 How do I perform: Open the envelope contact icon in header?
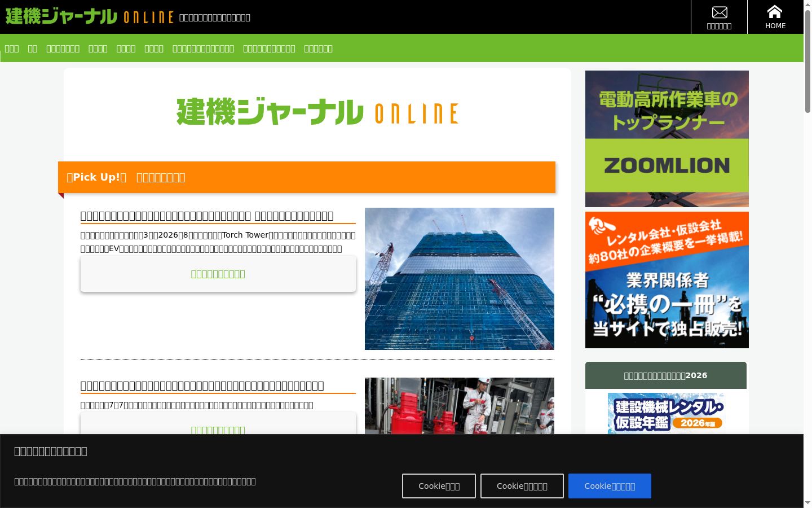click(719, 17)
